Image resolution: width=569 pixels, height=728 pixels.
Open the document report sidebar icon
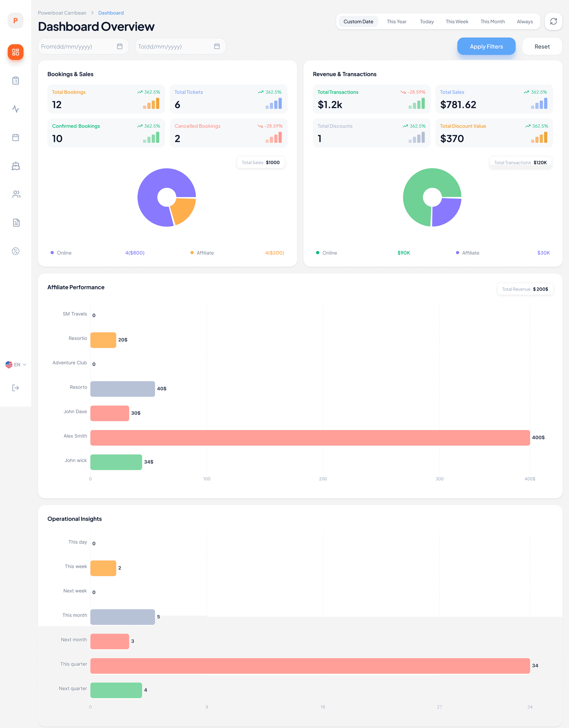pyautogui.click(x=16, y=223)
